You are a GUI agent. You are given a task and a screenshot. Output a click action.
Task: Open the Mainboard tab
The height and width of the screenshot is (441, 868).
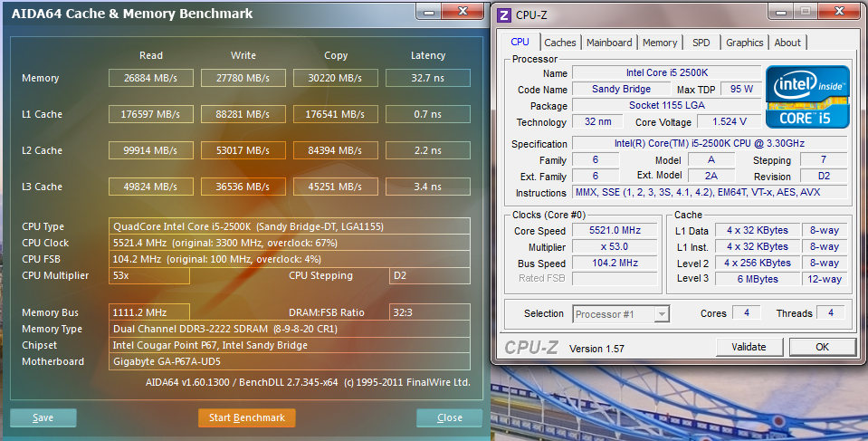click(x=609, y=43)
